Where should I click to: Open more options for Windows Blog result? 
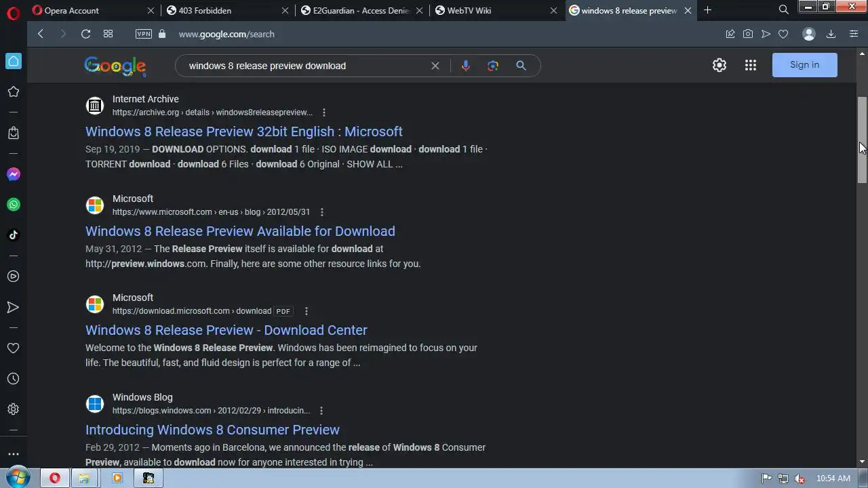coord(321,411)
